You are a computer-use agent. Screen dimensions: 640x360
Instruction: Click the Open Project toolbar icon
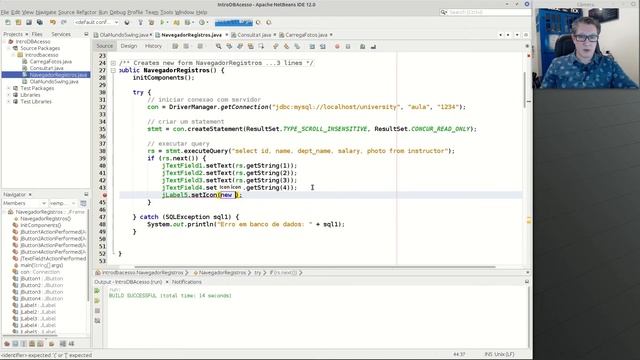click(29, 22)
